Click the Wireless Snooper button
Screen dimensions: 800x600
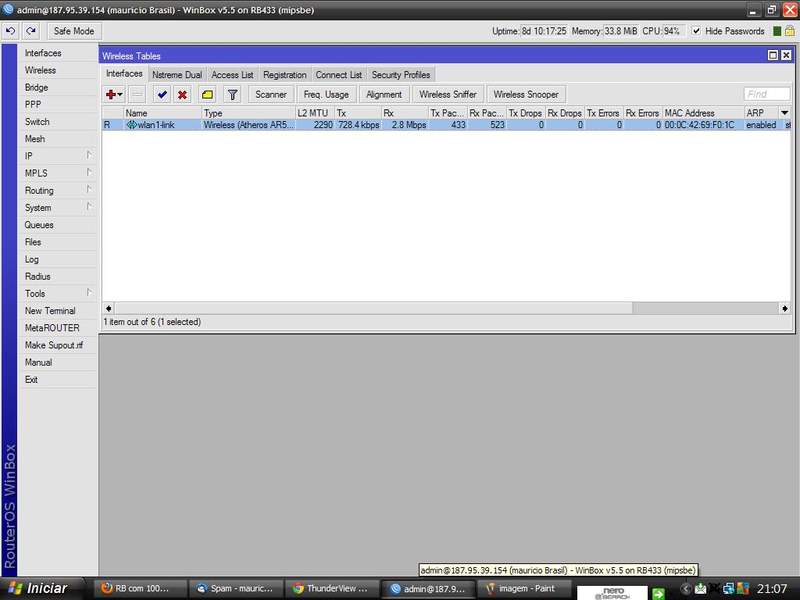pos(526,94)
